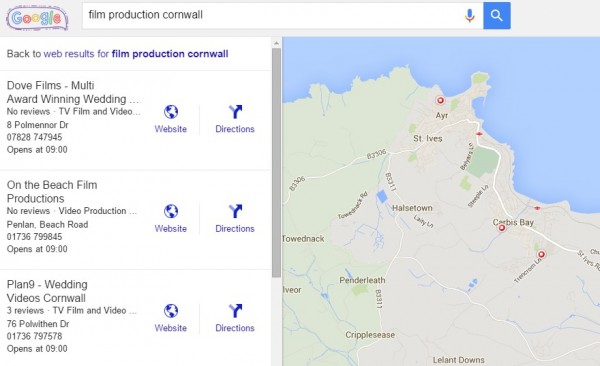Click St. Ives label on map

[428, 139]
